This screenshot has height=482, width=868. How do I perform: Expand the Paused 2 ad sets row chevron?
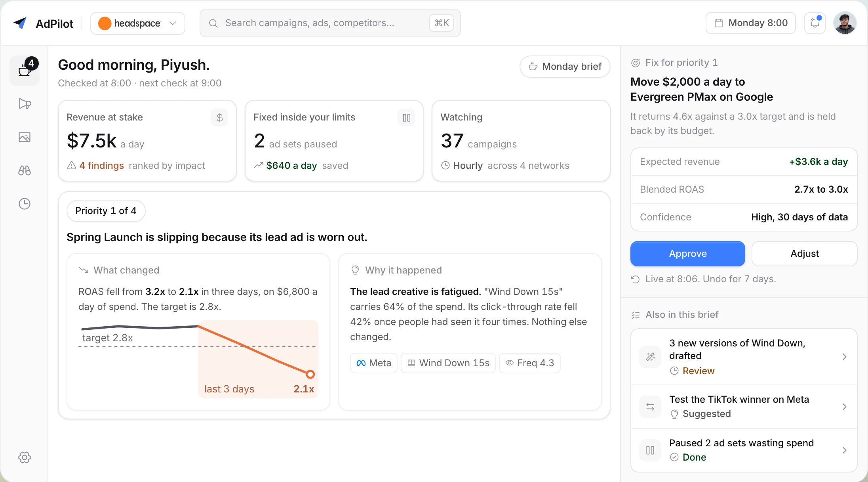tap(844, 450)
